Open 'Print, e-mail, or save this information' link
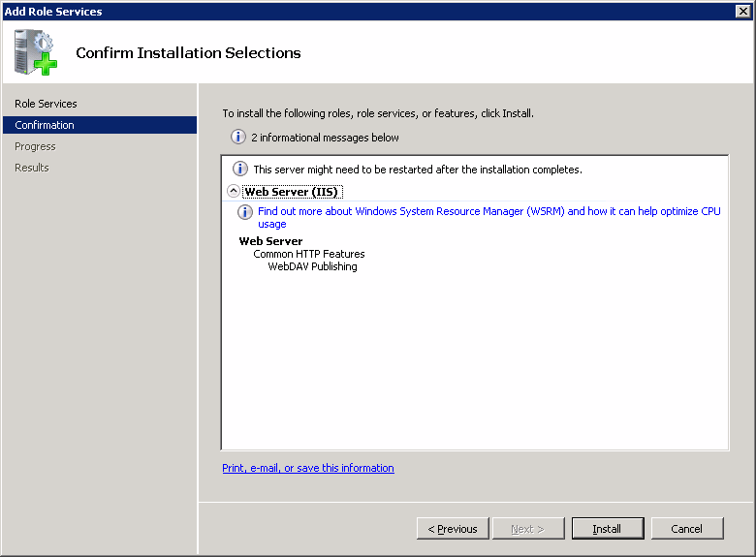The width and height of the screenshot is (756, 557). click(x=308, y=468)
